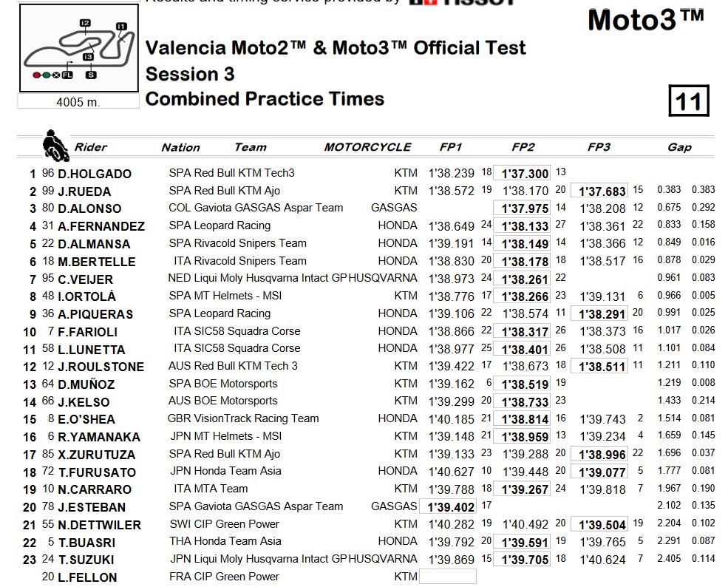Viewport: 728px width, 587px height.
Task: Select the Gap column header
Action: 679,147
